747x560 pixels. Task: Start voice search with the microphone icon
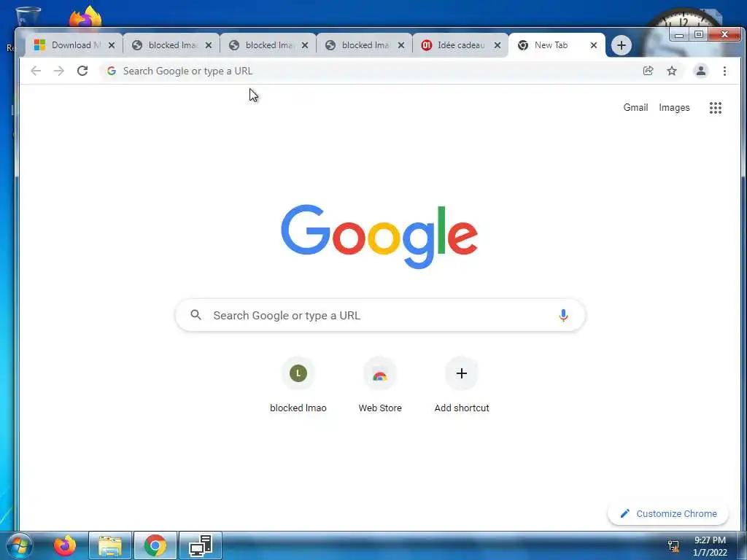coord(563,315)
